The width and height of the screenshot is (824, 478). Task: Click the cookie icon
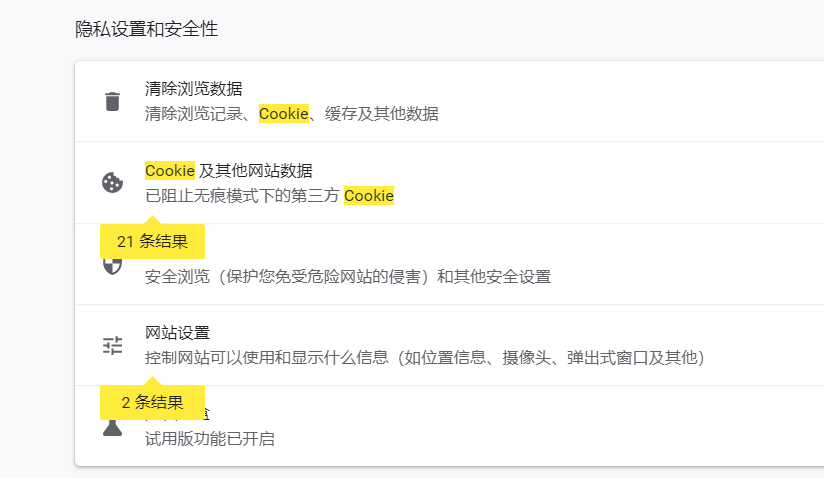tap(112, 183)
